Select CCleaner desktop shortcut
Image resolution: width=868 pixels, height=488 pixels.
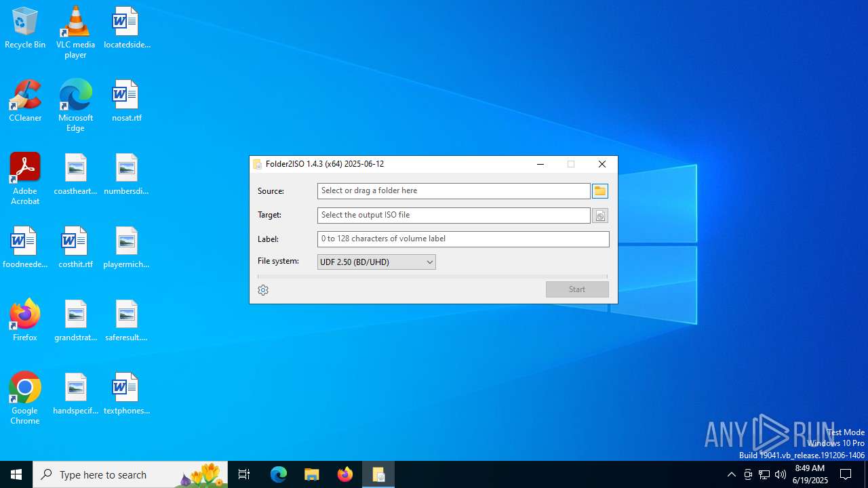pyautogui.click(x=25, y=102)
